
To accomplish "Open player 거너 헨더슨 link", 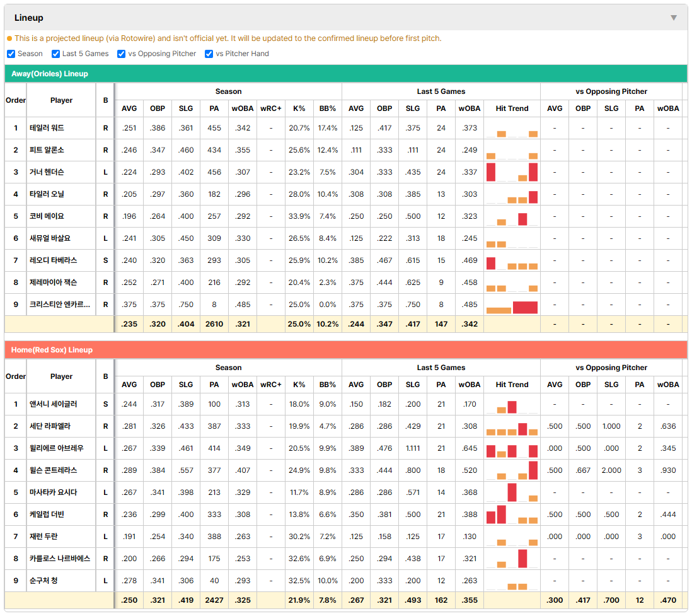I will [x=47, y=172].
